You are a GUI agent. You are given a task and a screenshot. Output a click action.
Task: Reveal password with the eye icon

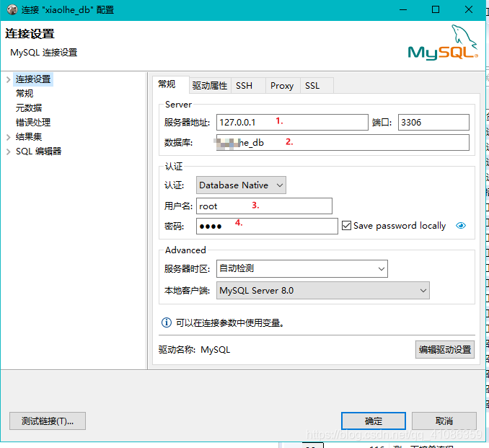pos(461,225)
